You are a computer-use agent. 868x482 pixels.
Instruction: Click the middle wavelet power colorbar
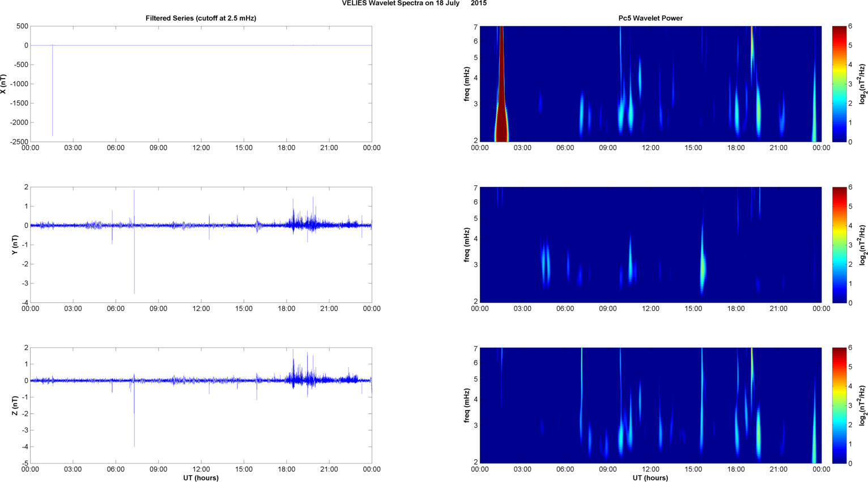839,245
